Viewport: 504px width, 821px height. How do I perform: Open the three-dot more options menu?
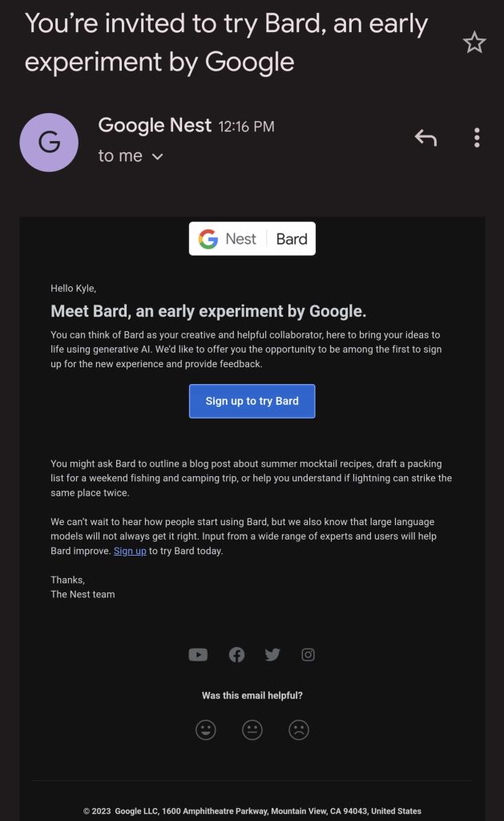[477, 138]
